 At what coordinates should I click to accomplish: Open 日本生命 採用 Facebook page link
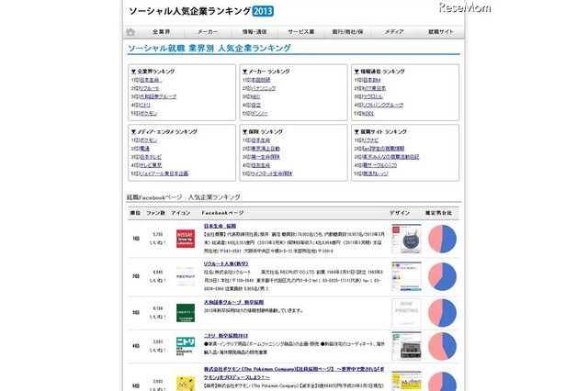(x=220, y=226)
